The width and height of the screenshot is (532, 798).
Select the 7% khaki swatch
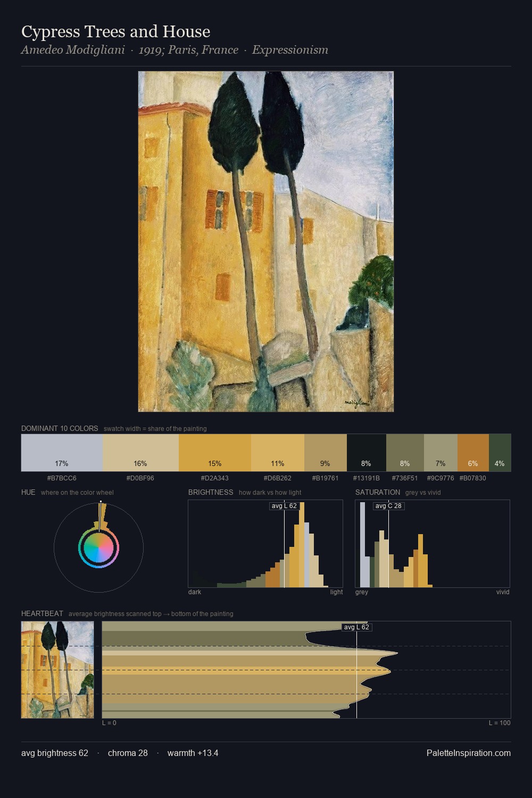[440, 453]
